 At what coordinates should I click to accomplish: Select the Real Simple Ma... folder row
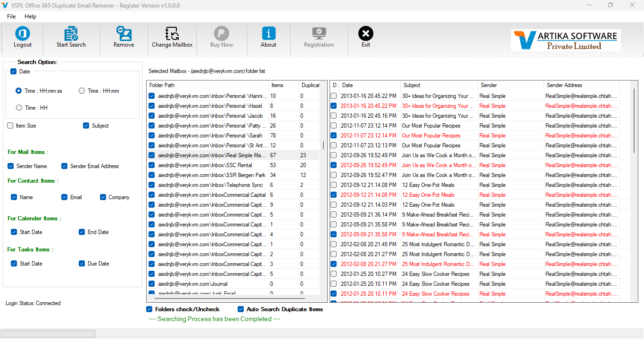233,155
